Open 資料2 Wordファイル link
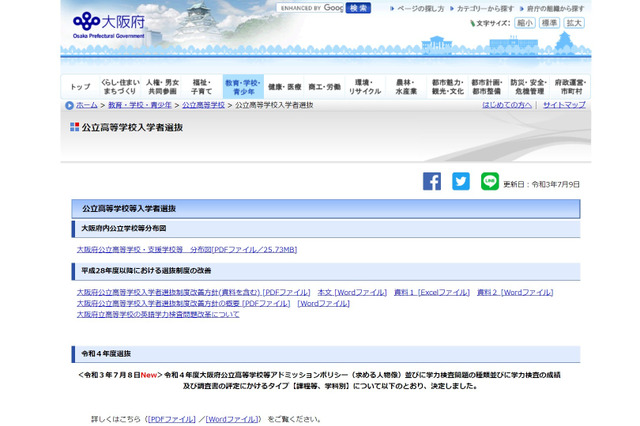The width and height of the screenshot is (640, 426). click(x=515, y=292)
